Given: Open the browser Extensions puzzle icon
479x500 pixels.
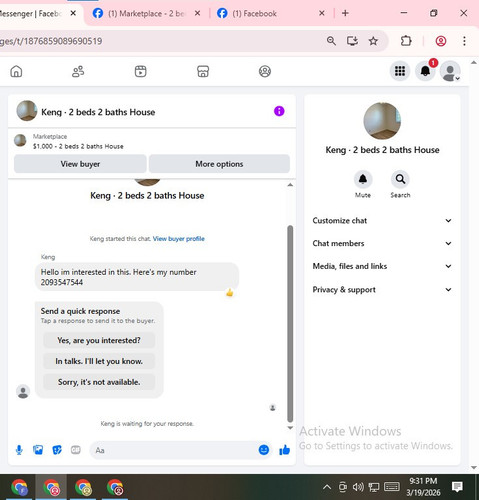Looking at the screenshot, I should 406,41.
